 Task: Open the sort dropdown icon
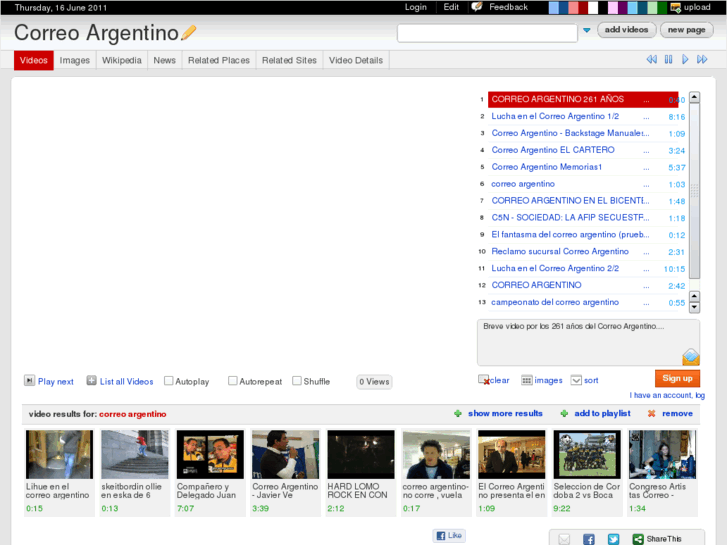tap(576, 380)
